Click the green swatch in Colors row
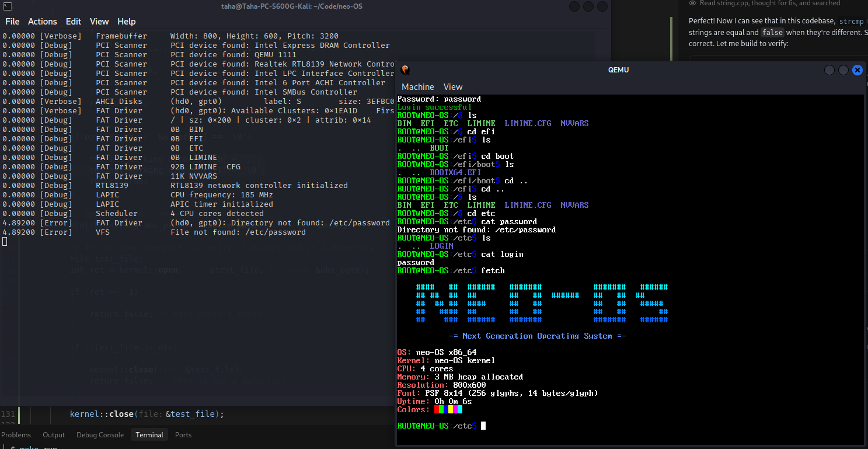Screen dimensions: 868x449 tap(441, 409)
